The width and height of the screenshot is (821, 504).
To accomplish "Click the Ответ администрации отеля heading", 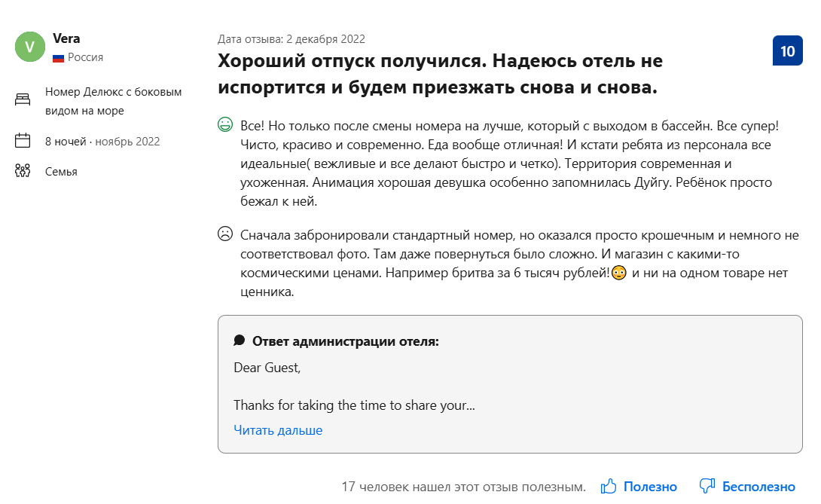I will pos(346,341).
